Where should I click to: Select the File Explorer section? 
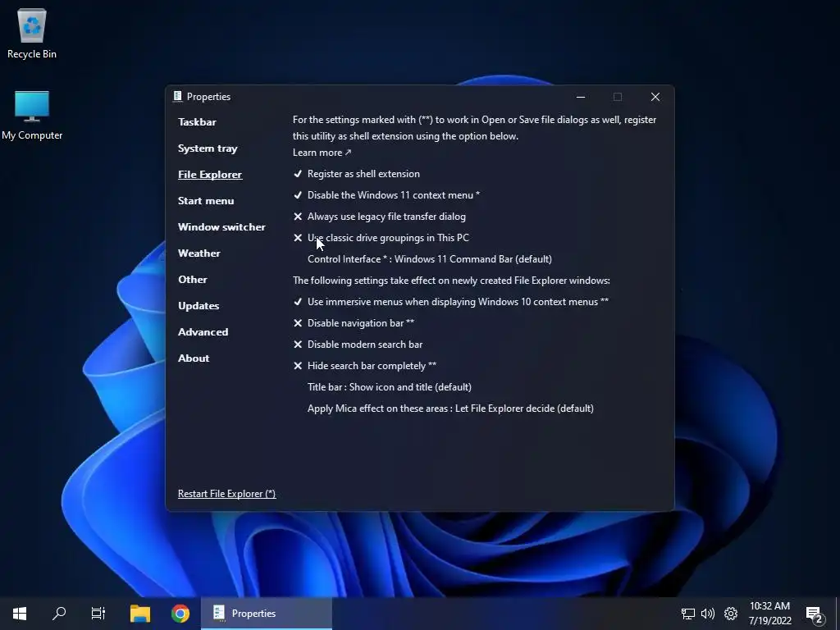coord(210,175)
